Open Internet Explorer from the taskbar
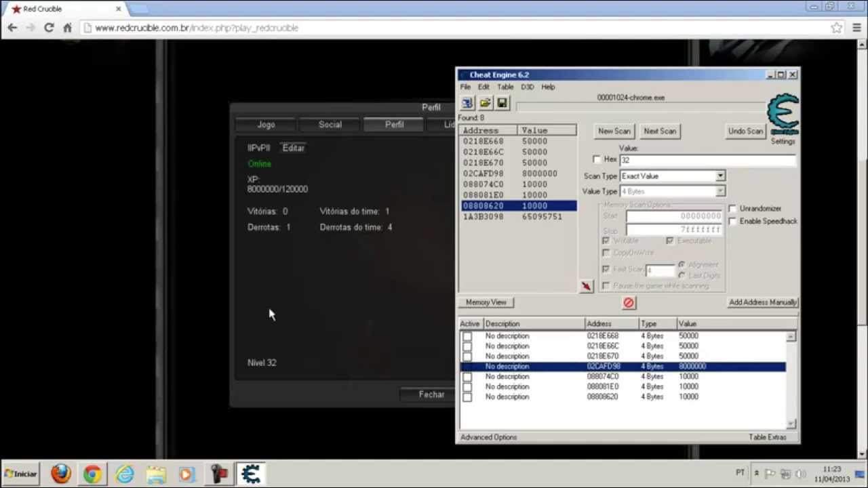Viewport: 868px width, 488px height. [124, 474]
